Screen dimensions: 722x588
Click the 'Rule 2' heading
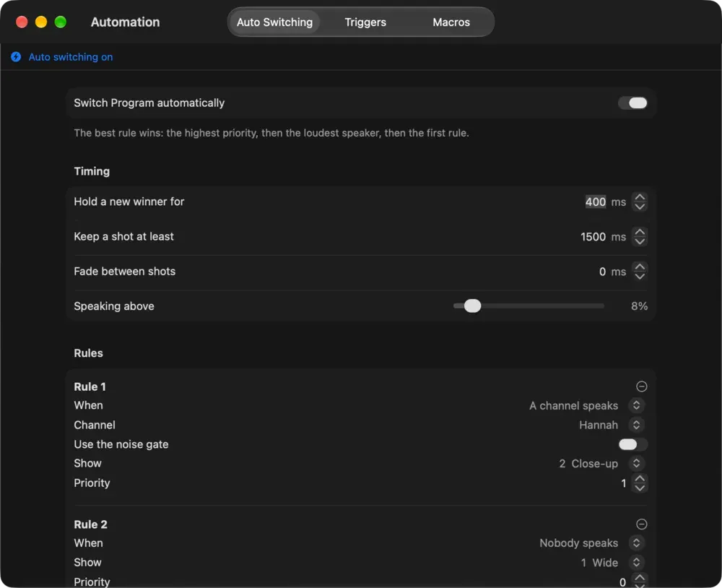point(90,524)
